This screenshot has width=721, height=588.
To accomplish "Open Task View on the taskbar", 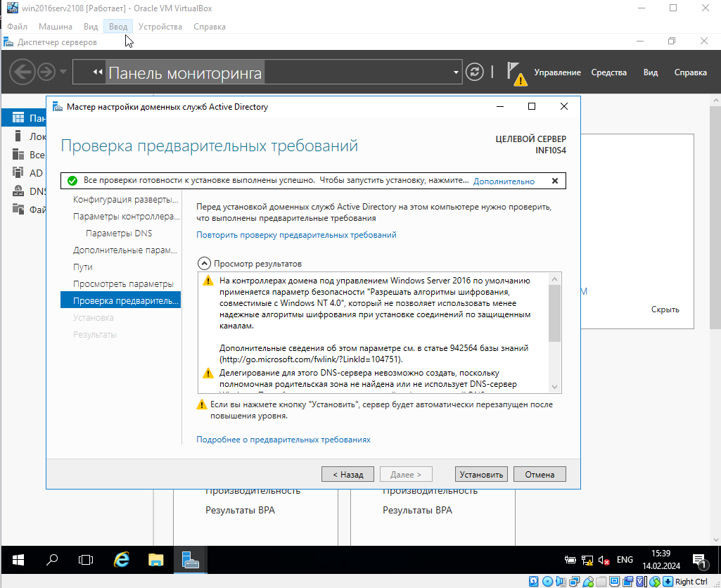I will click(x=86, y=559).
